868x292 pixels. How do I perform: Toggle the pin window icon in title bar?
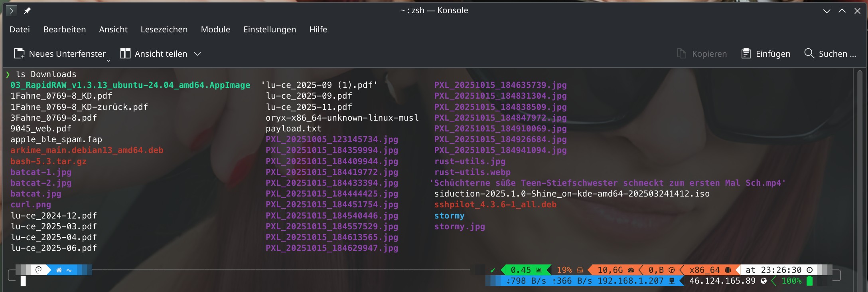pyautogui.click(x=27, y=11)
